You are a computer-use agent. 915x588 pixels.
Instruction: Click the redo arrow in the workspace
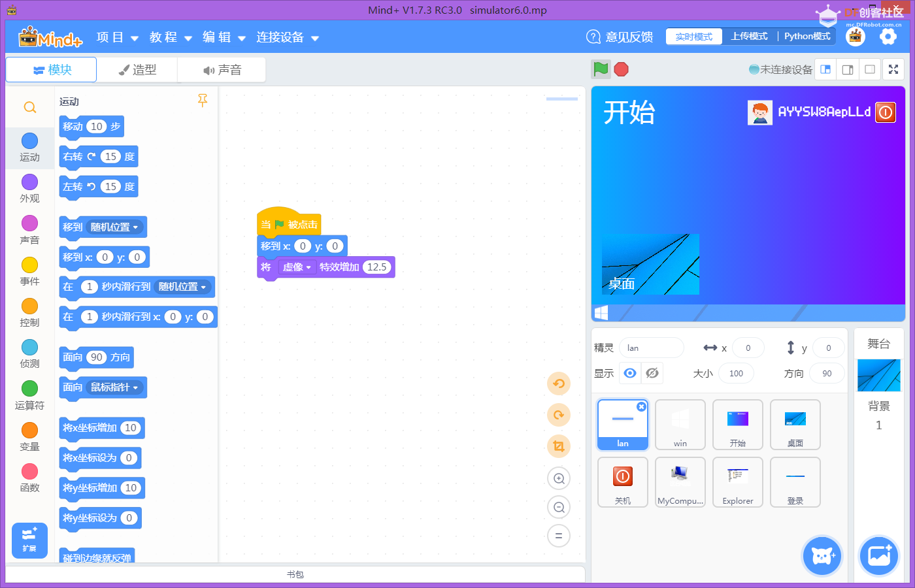[559, 415]
